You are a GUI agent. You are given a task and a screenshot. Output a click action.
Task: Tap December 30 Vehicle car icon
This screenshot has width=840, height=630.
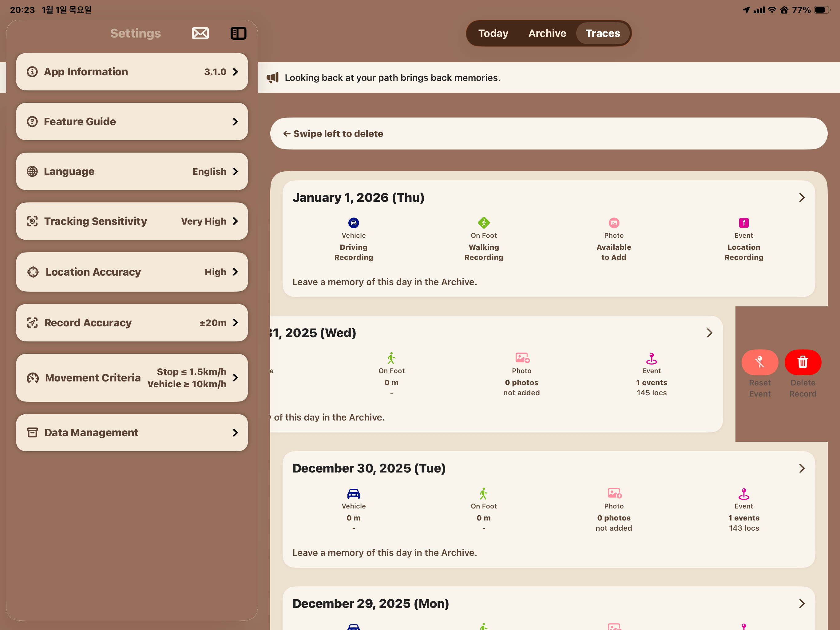(354, 493)
